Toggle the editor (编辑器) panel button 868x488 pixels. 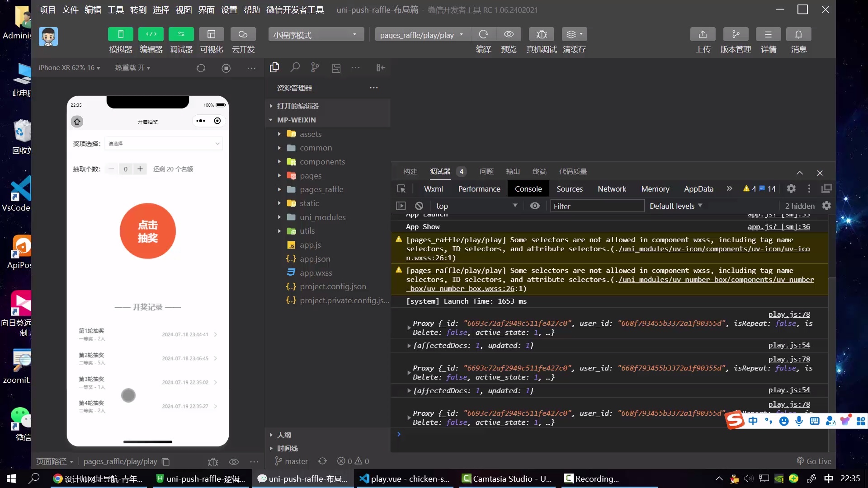151,35
